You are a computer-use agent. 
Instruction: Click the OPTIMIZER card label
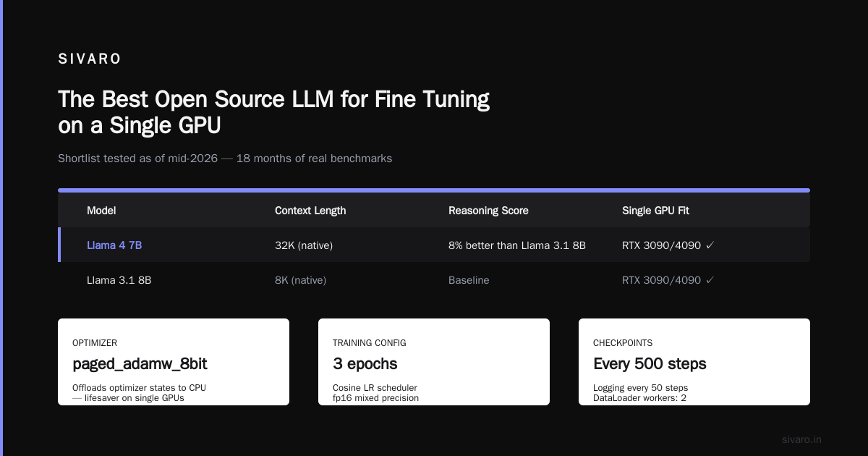coord(95,343)
